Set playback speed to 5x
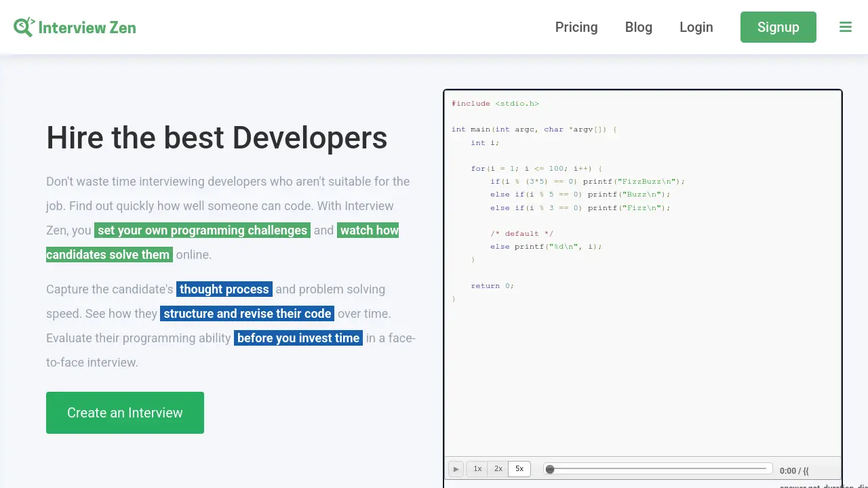The image size is (868, 488). pyautogui.click(x=519, y=469)
